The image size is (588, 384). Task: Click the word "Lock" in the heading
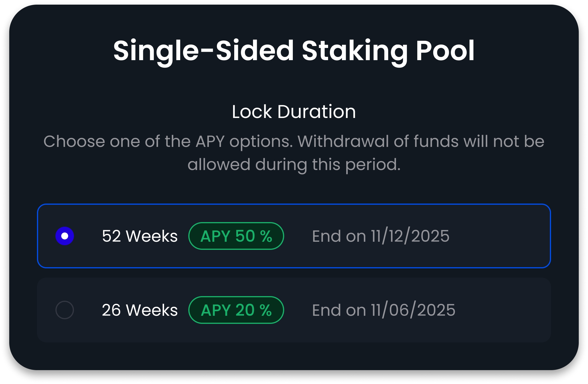(252, 112)
